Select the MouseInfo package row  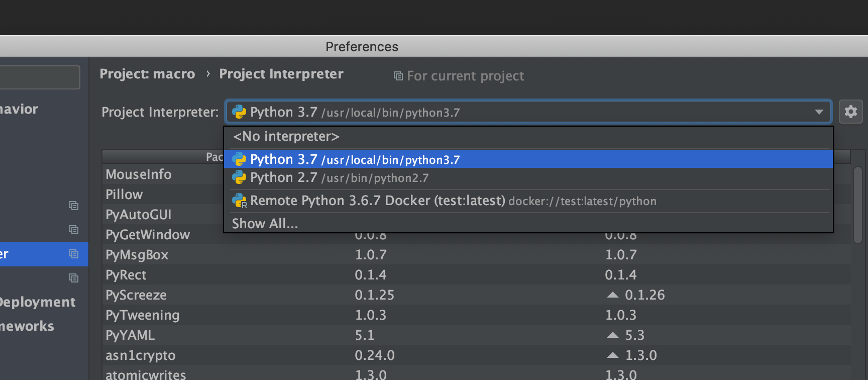(x=163, y=174)
